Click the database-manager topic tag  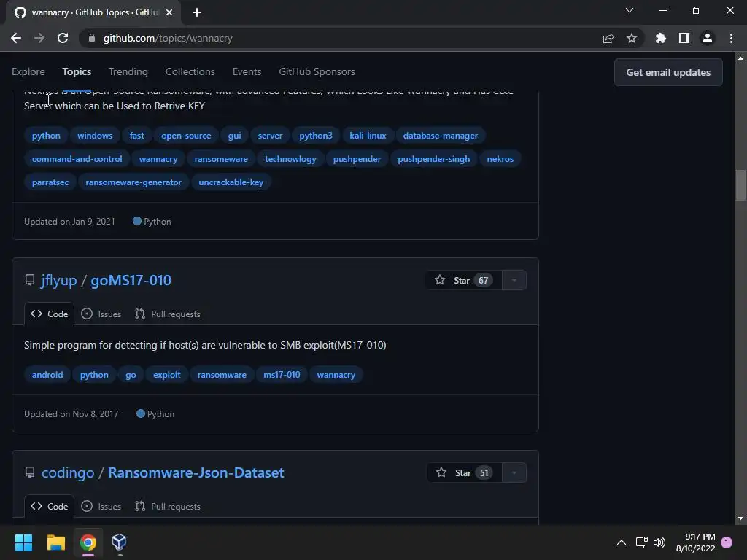pyautogui.click(x=440, y=135)
